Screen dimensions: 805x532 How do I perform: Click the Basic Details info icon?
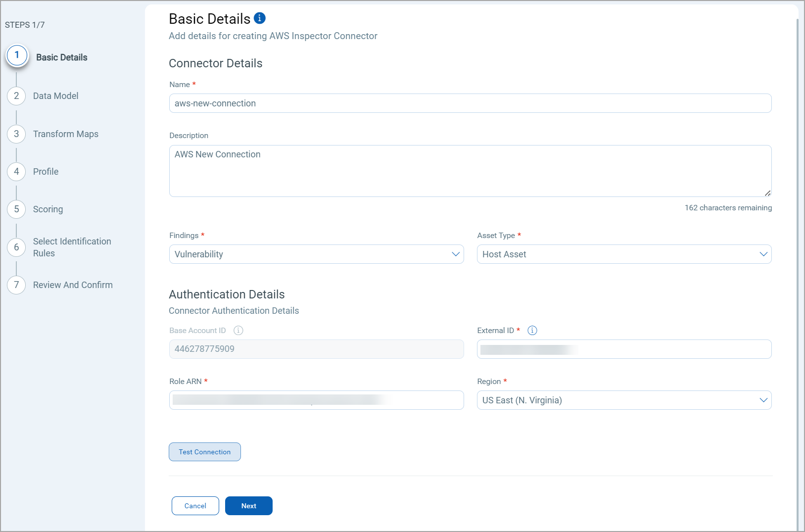pyautogui.click(x=260, y=18)
